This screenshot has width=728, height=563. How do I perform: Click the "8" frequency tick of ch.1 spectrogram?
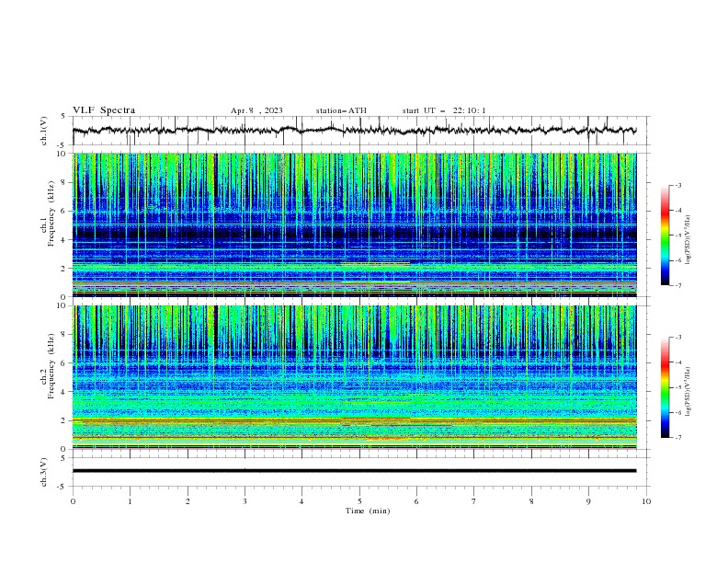pyautogui.click(x=64, y=182)
